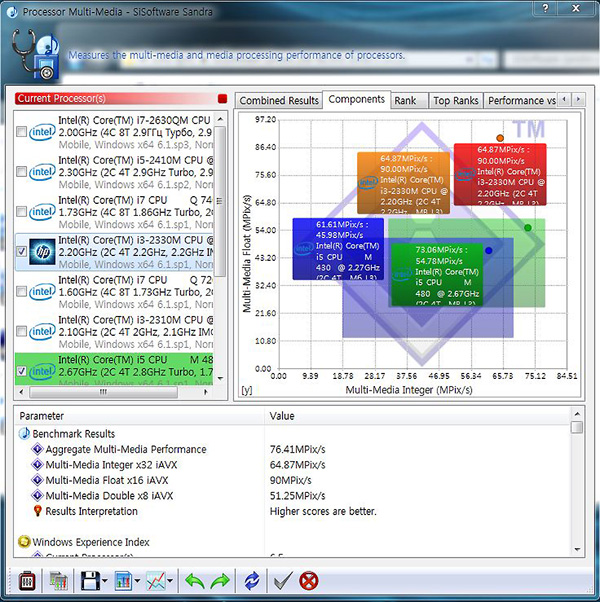Image resolution: width=600 pixels, height=602 pixels.
Task: Check the Core i5-2410M processor checkbox
Action: coord(21,172)
